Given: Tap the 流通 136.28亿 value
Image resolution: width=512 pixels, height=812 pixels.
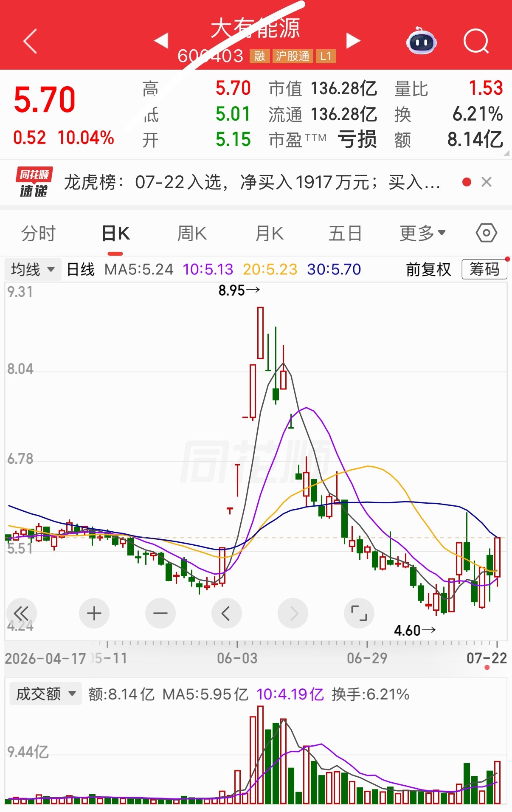Looking at the screenshot, I should pos(344,114).
